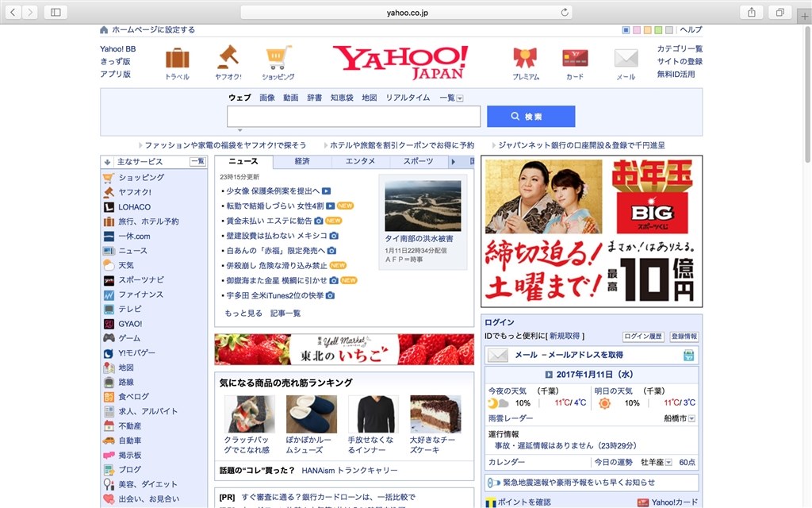Switch to the スポーツ news tab
Screen dimensions: 812x508
click(x=418, y=161)
